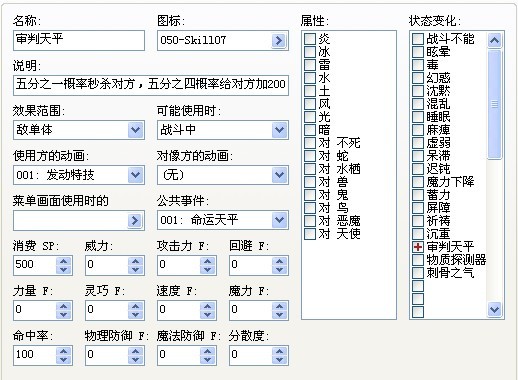
Task: Toggle the 光 attribute checkbox
Action: click(310, 117)
